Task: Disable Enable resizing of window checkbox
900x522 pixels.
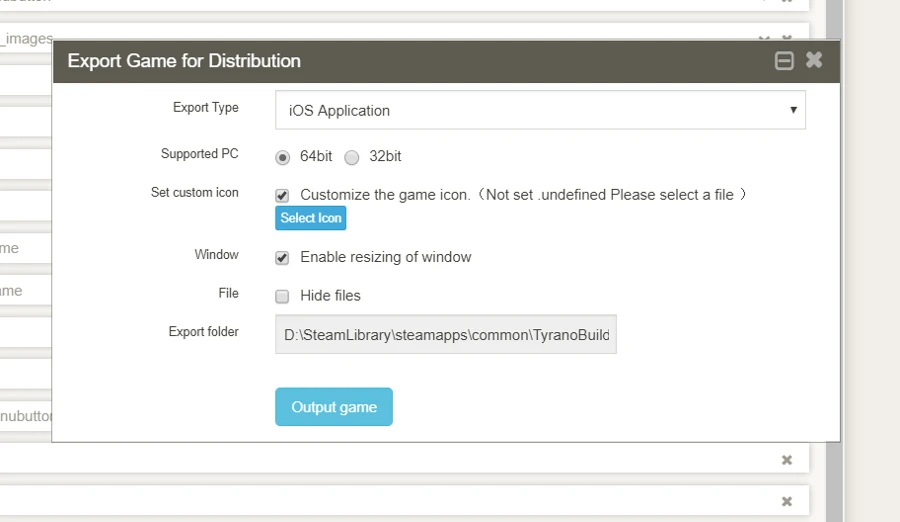Action: click(x=283, y=258)
